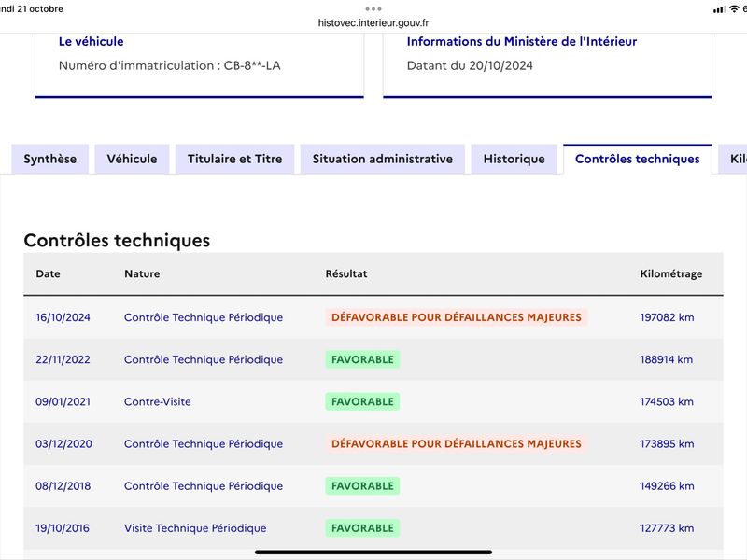747x560 pixels.
Task: Select the Situation administrative tab
Action: point(383,159)
